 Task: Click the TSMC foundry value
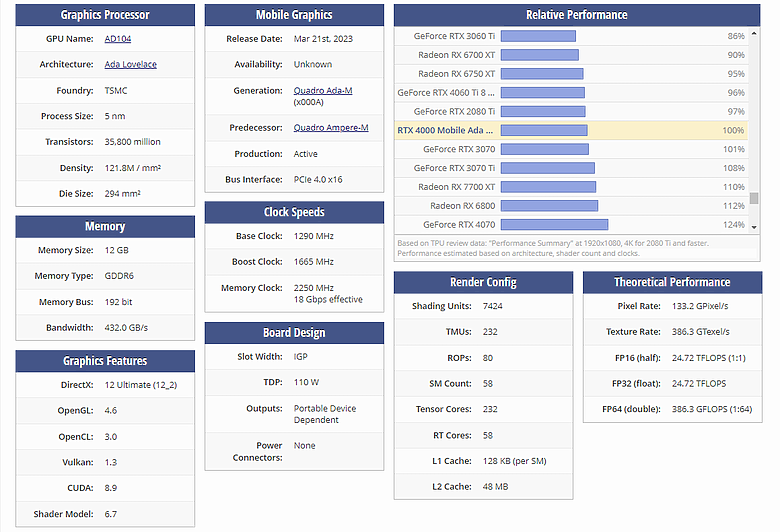(116, 91)
